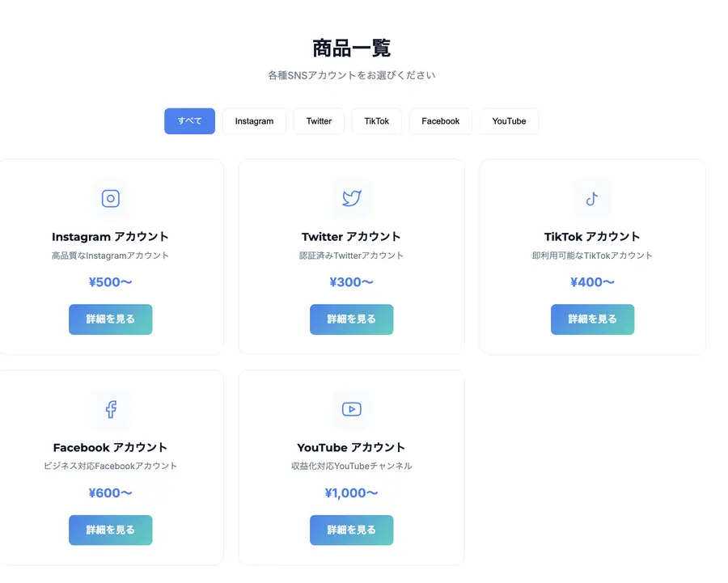Click the Facebook f icon
The width and height of the screenshot is (728, 583).
pos(111,409)
